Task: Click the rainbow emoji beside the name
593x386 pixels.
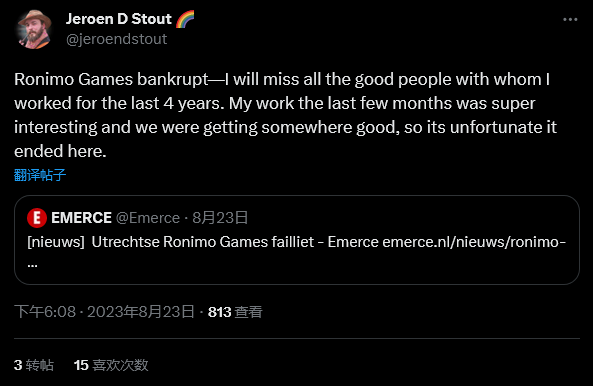Action: pos(185,19)
